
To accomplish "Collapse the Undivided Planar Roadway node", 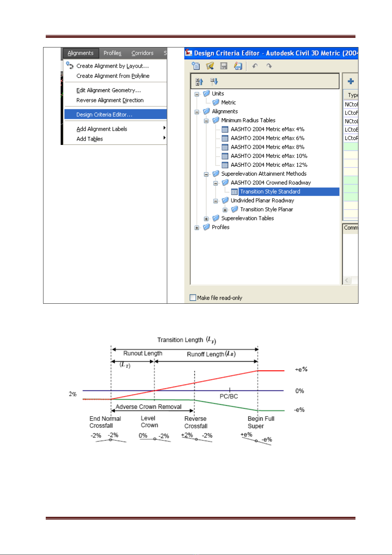I will pos(215,201).
